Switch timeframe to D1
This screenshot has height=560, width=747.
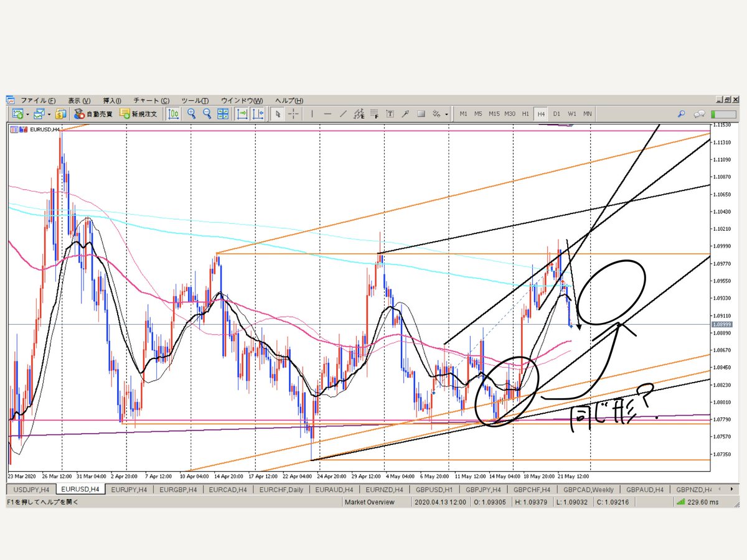[x=557, y=114]
